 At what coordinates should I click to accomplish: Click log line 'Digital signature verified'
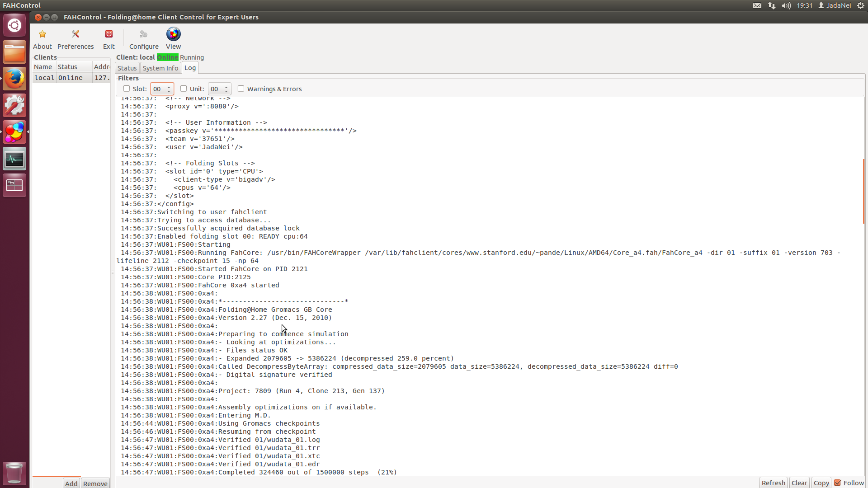coord(279,375)
